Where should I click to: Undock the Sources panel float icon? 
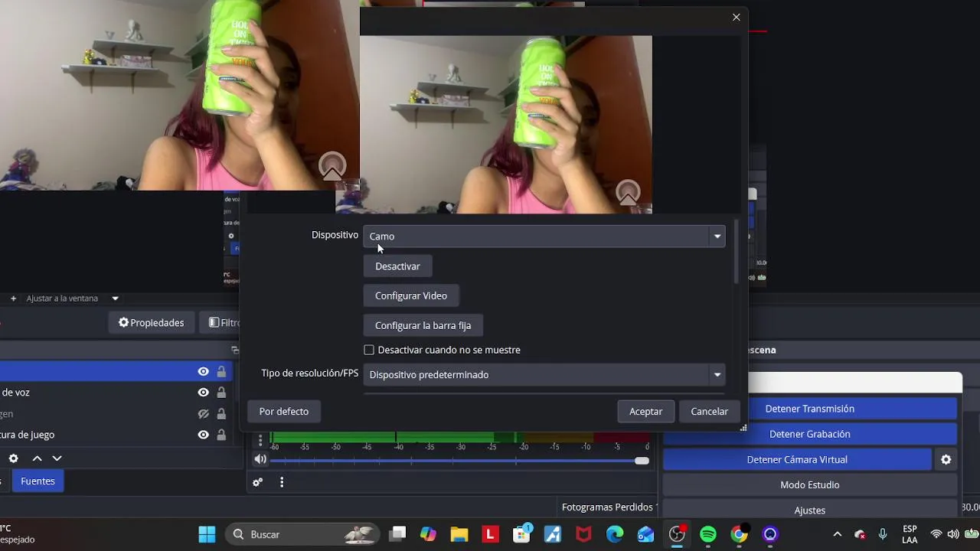[235, 350]
